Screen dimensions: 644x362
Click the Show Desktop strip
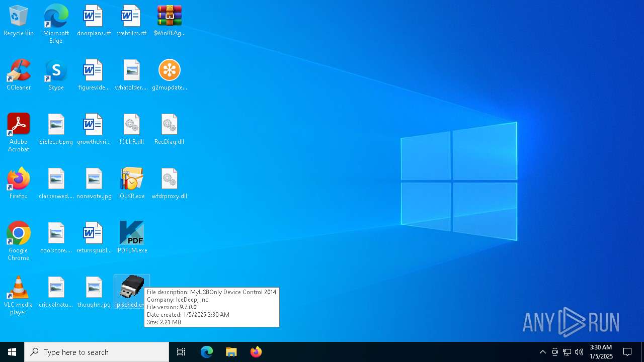click(642, 352)
